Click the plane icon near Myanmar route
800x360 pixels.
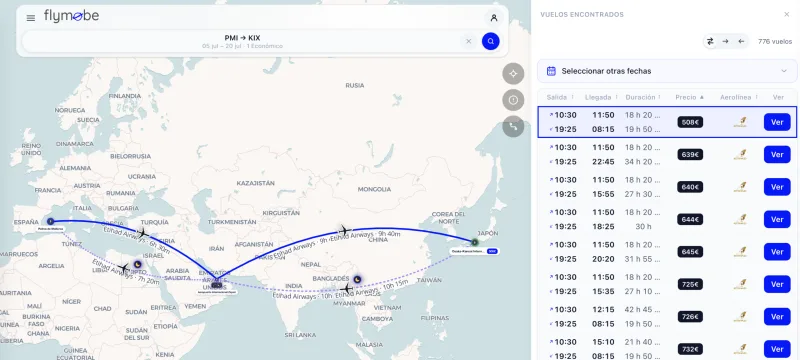pos(347,289)
